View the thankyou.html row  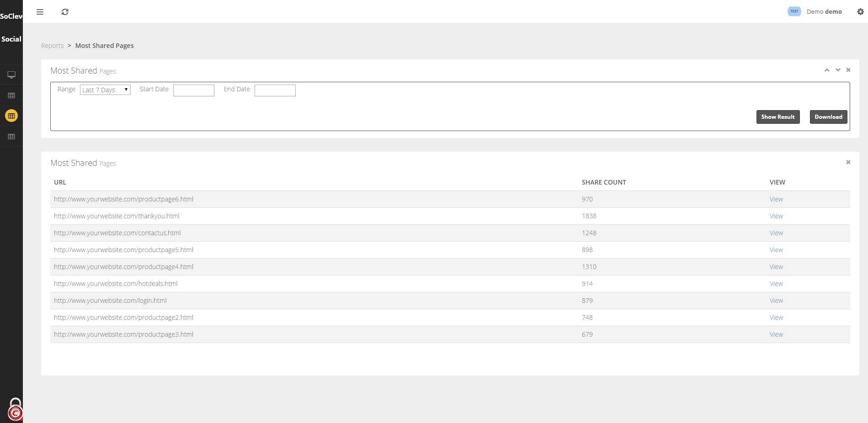[776, 216]
